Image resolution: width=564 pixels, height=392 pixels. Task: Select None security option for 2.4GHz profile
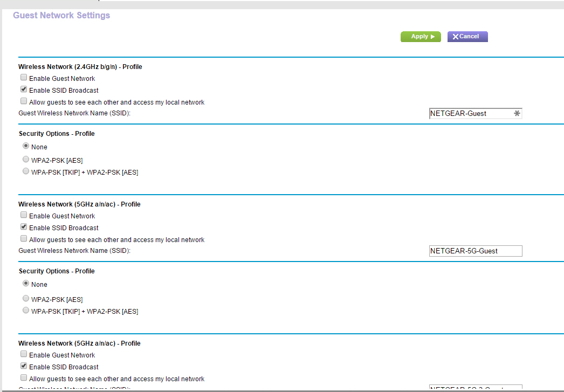[26, 146]
